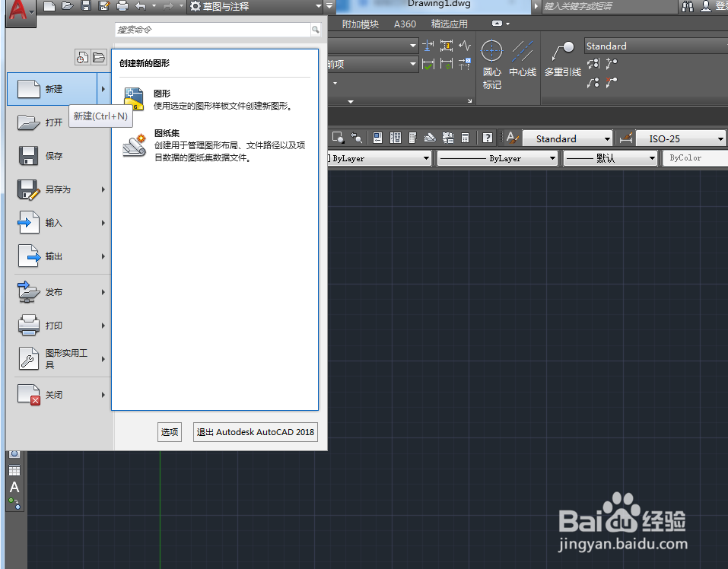728x569 pixels.
Task: Click the 多重引线 multileader tool
Action: point(563,59)
